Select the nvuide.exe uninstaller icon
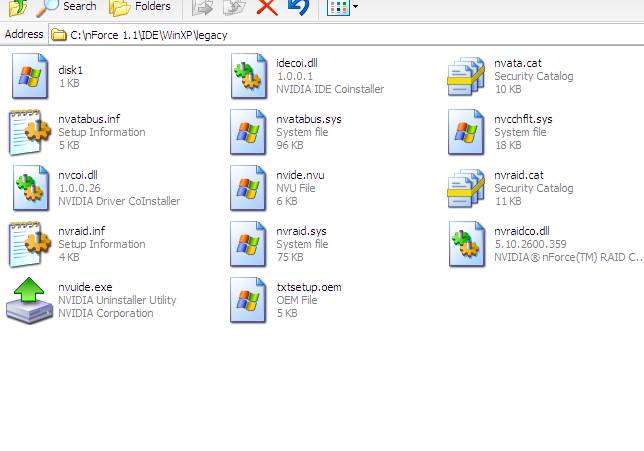The width and height of the screenshot is (644, 451). click(30, 301)
